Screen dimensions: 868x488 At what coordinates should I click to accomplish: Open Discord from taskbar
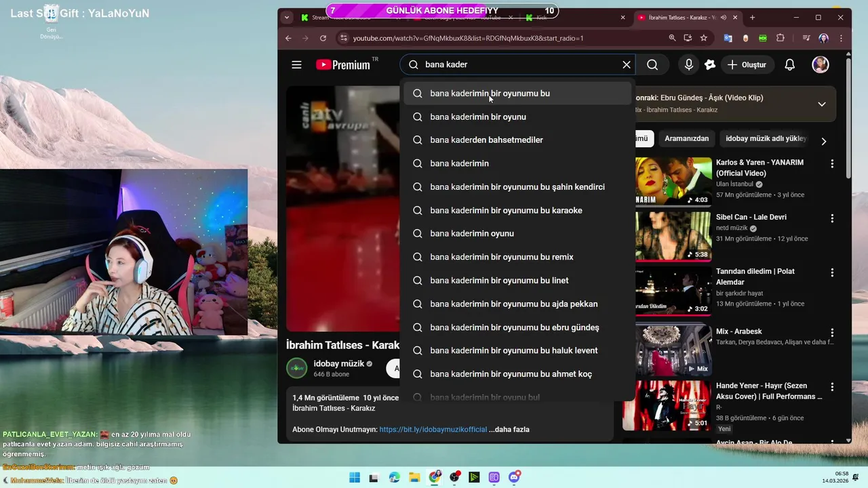point(515,477)
